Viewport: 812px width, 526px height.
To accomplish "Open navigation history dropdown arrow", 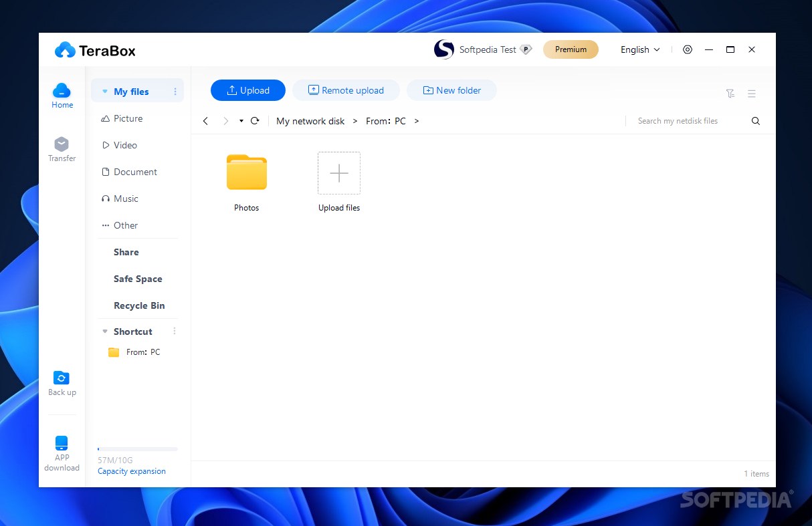I will [x=241, y=121].
